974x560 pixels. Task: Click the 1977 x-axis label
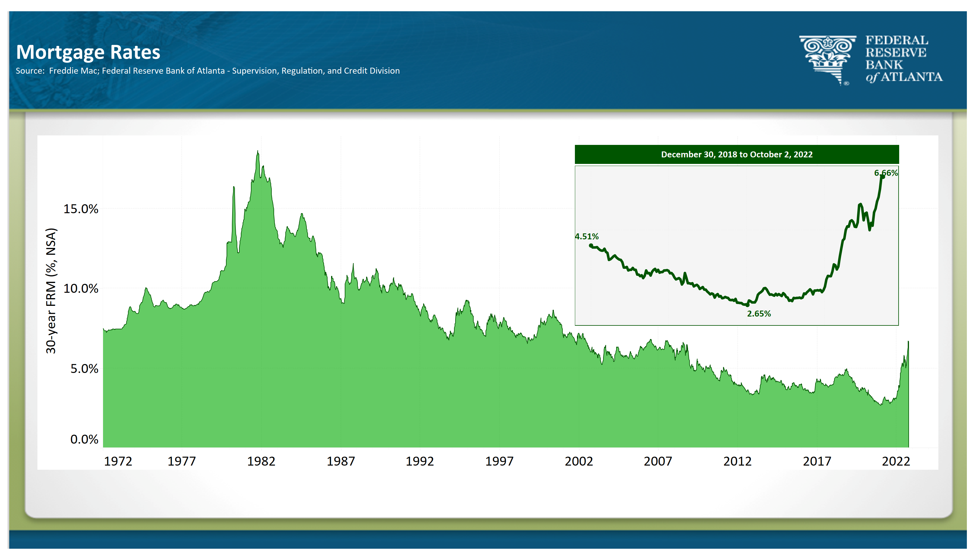181,461
